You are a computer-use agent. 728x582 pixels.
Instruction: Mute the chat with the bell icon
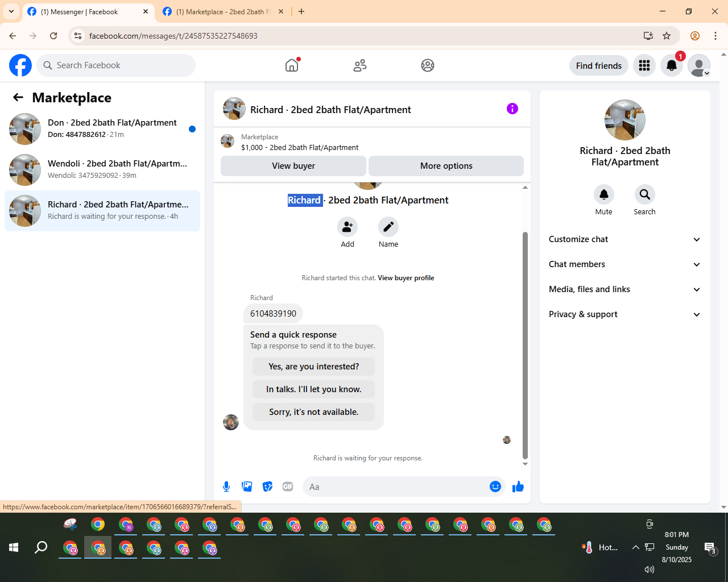(604, 194)
